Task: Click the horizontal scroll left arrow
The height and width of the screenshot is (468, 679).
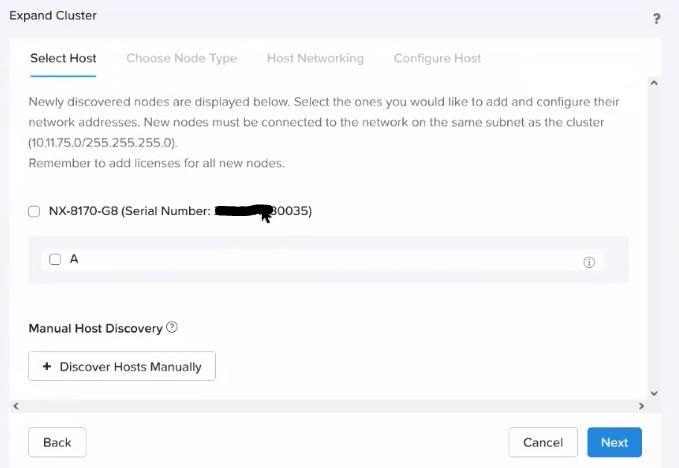Action: (14, 406)
